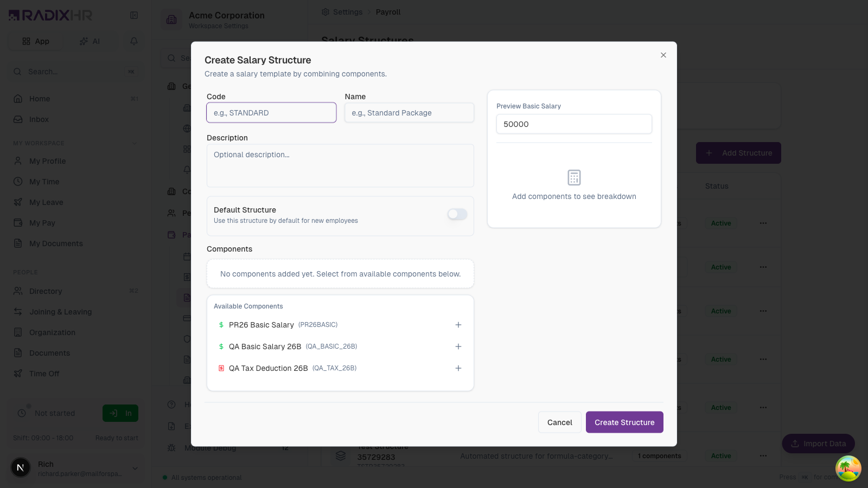
Task: Open Joining & Leaving page
Action: pyautogui.click(x=75, y=312)
